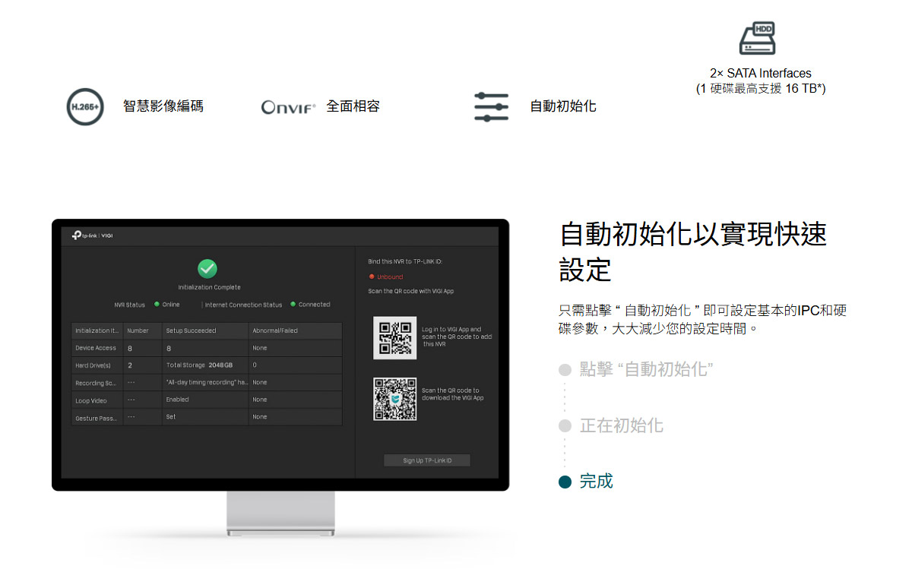The image size is (912, 588).
Task: Click the H.265+ circular badge icon
Action: click(85, 107)
